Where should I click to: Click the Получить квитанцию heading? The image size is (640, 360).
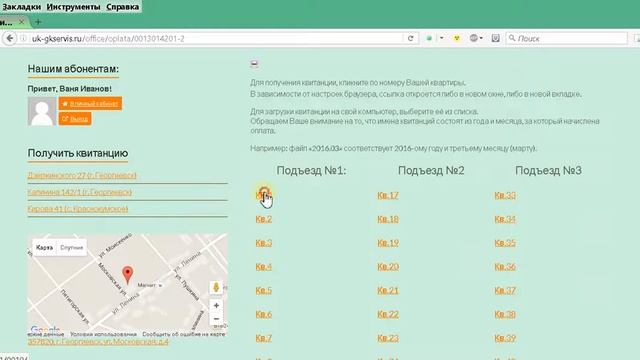[x=78, y=153]
